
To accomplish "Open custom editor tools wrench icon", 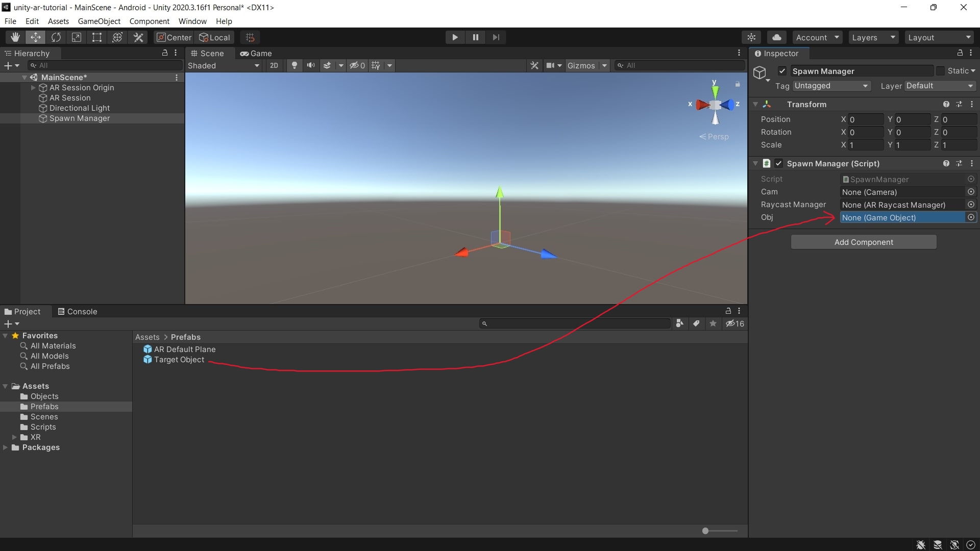I will pyautogui.click(x=138, y=37).
